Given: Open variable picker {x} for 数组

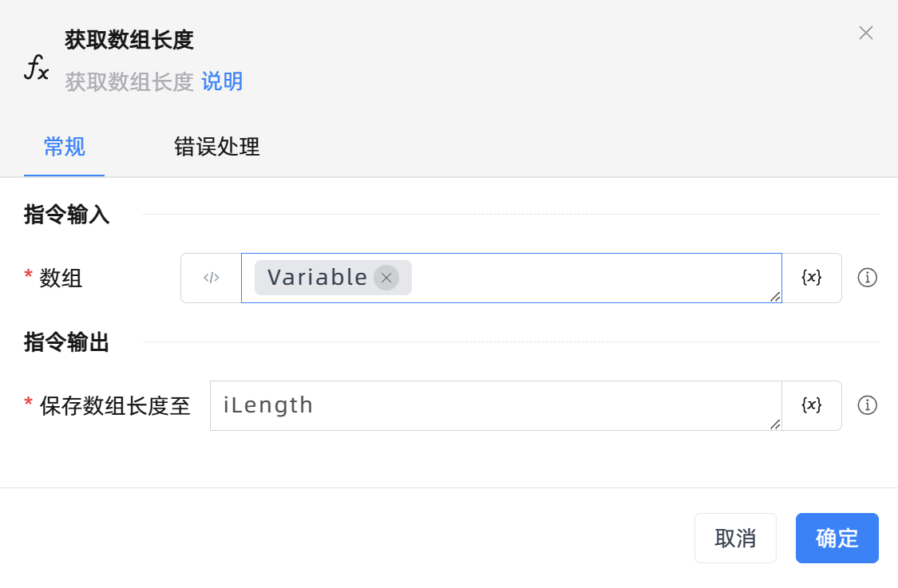Looking at the screenshot, I should coord(811,278).
